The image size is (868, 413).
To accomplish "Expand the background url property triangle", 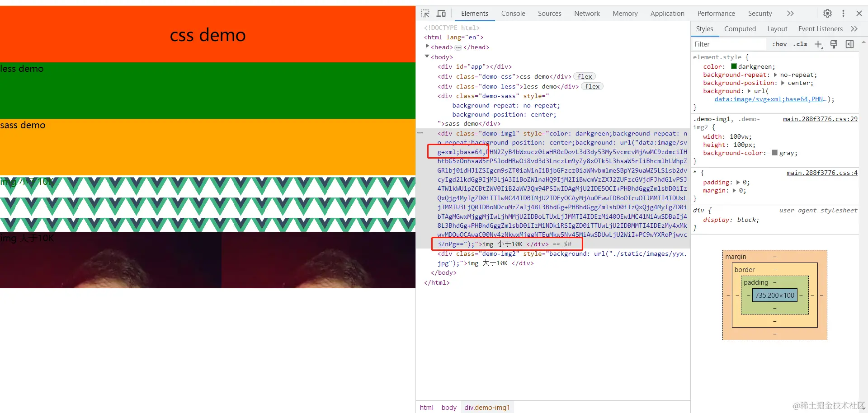I will tap(749, 91).
